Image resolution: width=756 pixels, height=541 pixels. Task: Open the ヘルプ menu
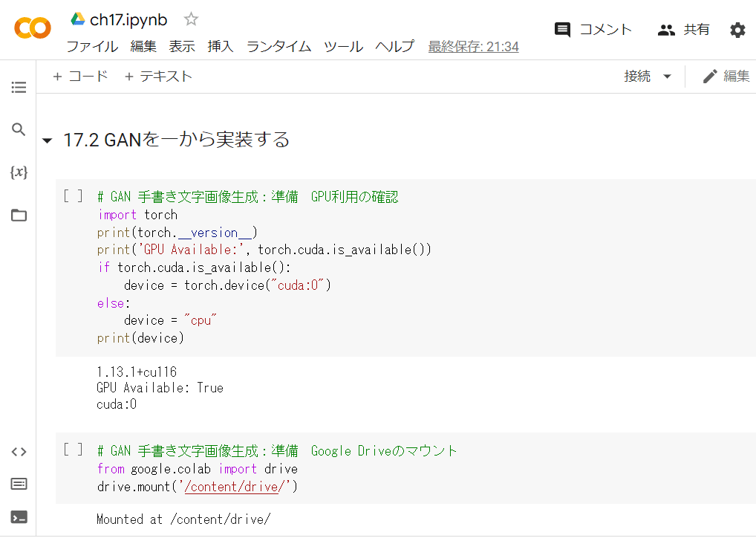pos(395,46)
